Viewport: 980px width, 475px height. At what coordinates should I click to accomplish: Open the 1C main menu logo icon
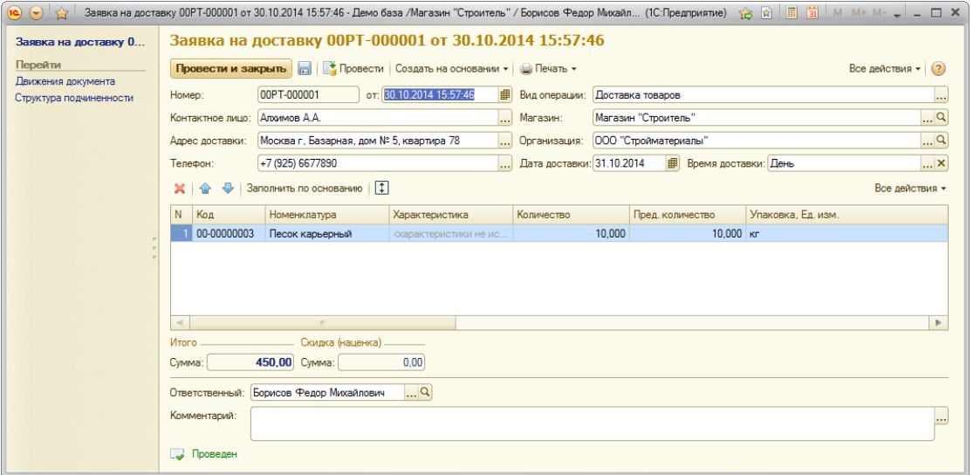point(15,12)
